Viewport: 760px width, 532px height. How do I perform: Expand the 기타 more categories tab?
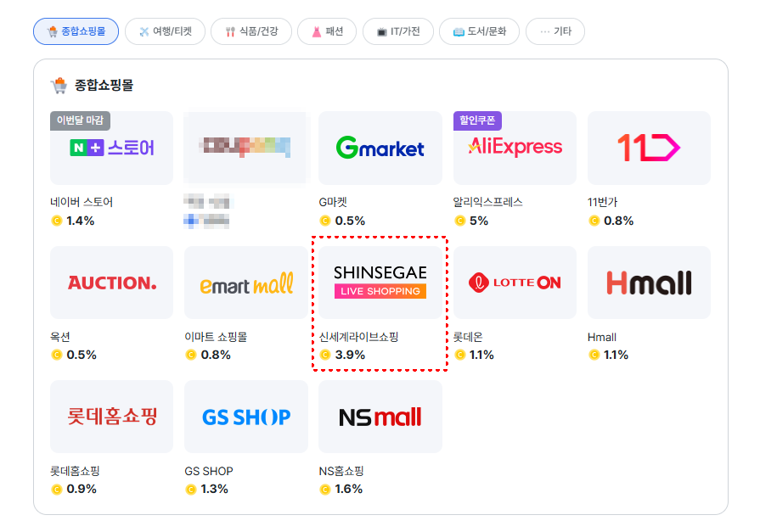(555, 31)
